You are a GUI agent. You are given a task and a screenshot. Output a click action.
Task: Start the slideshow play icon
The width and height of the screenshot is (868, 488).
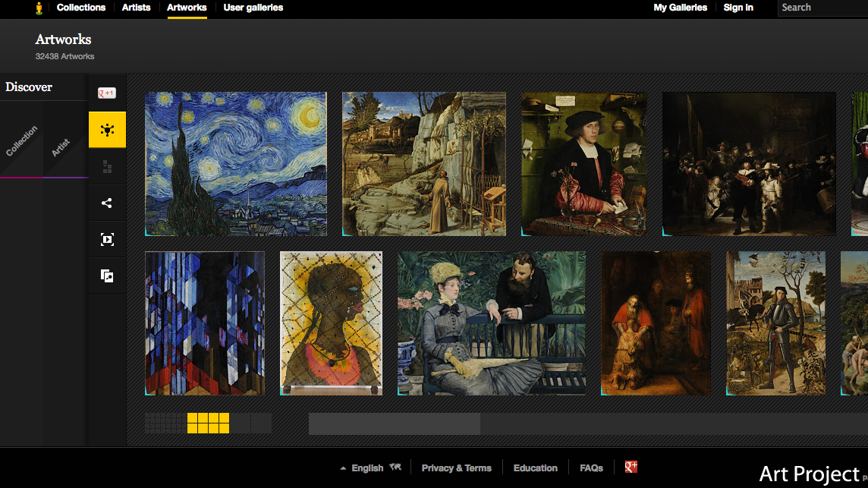pyautogui.click(x=108, y=239)
